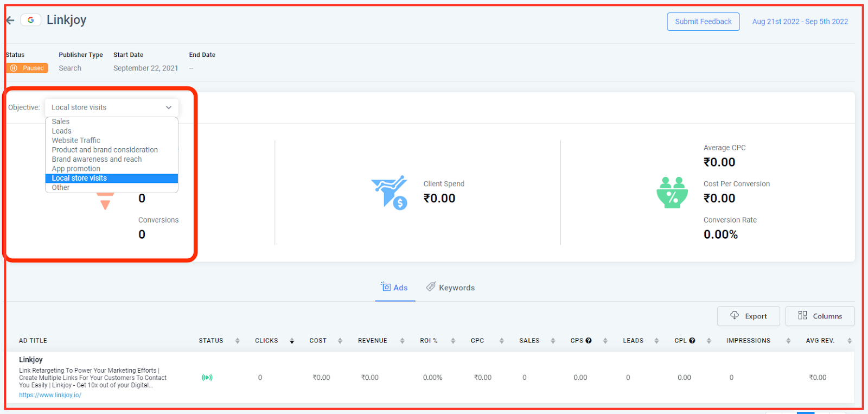Choose Website Traffic objective
Image resolution: width=868 pixels, height=414 pixels.
point(112,140)
